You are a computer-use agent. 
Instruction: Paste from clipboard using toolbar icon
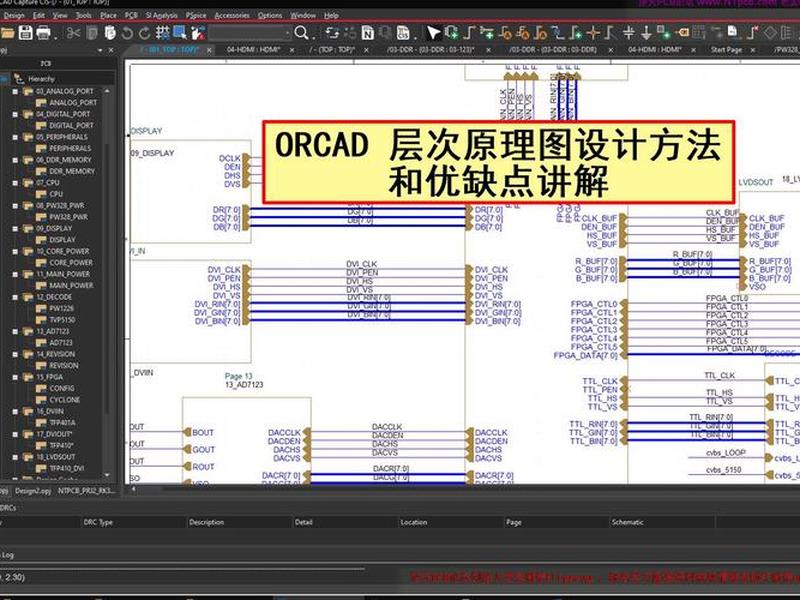tap(110, 34)
